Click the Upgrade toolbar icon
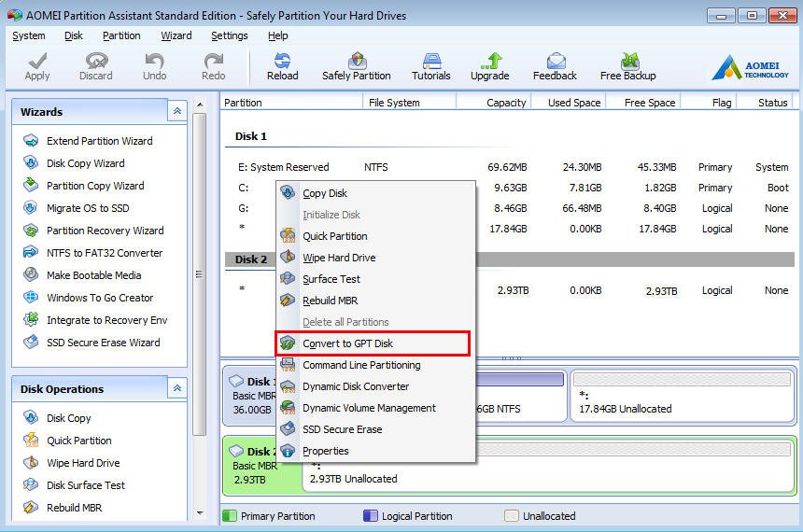The height and width of the screenshot is (532, 803). pyautogui.click(x=490, y=66)
